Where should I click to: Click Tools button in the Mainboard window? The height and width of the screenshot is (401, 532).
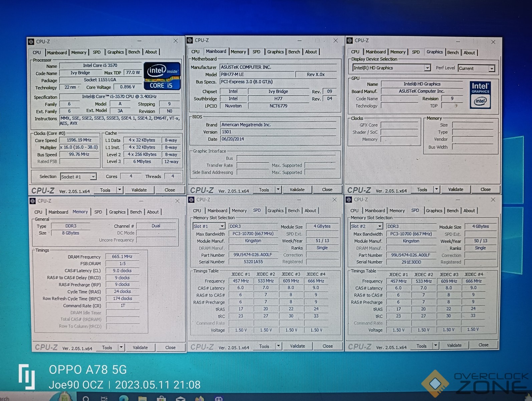[x=264, y=190]
